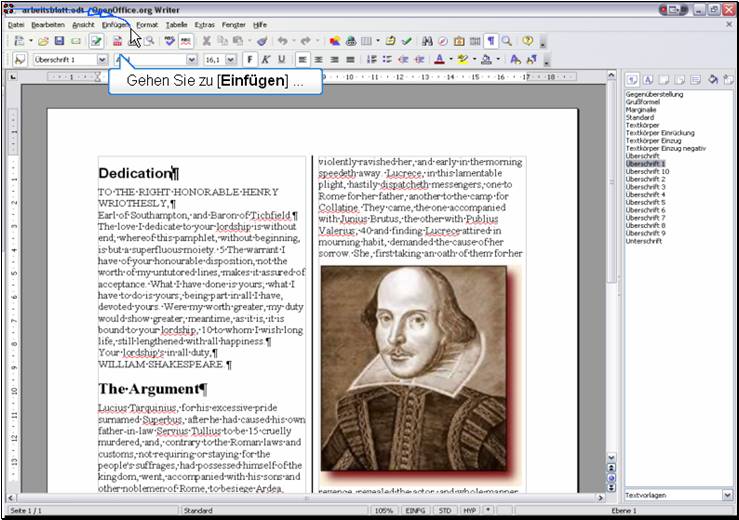Image resolution: width=739 pixels, height=520 pixels.
Task: Open Find & Replace binoculars icon
Action: pos(427,41)
